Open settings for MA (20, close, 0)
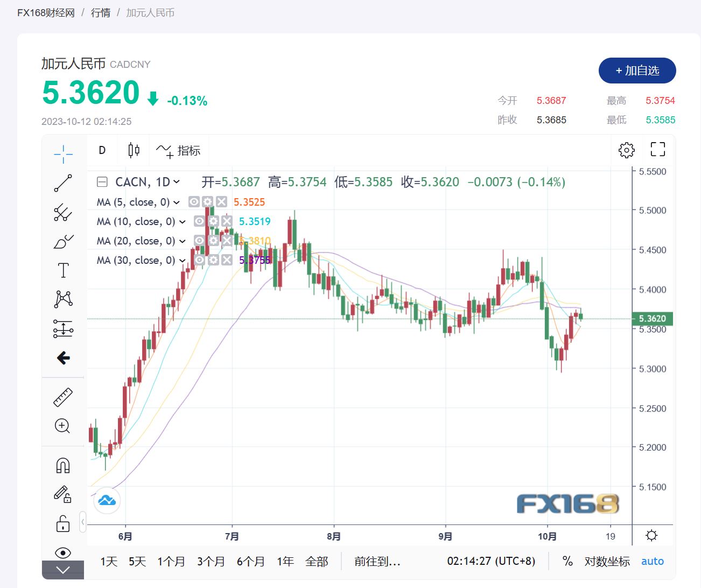The width and height of the screenshot is (701, 588). pyautogui.click(x=213, y=241)
